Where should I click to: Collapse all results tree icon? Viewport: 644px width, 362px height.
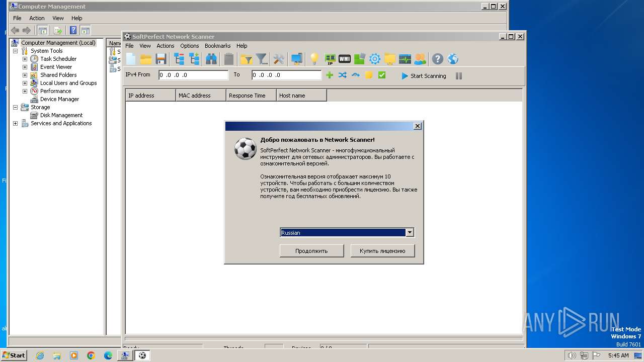point(179,59)
